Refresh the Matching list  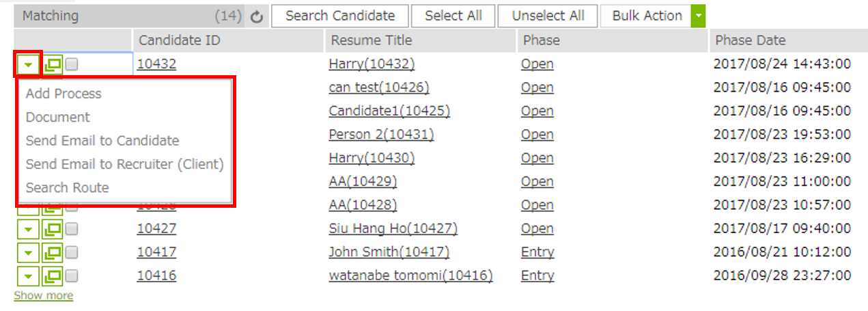(x=257, y=16)
